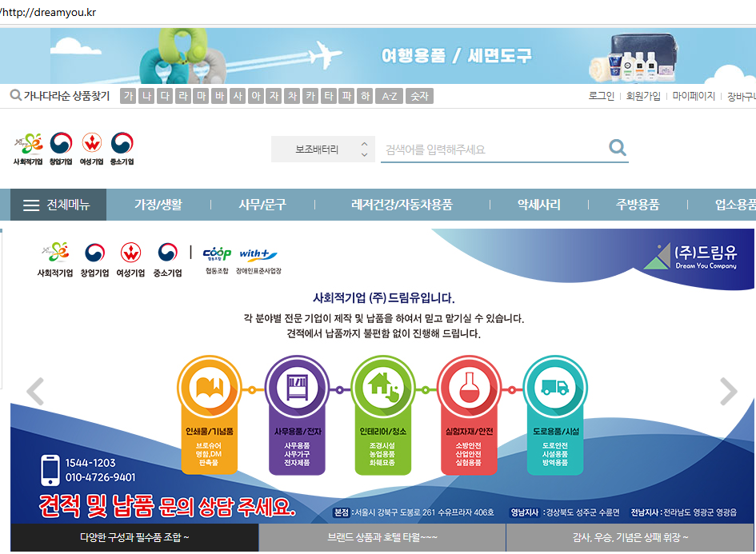The image size is (756, 554).
Task: Open the hamburger 전체메뉴 menu
Action: tap(56, 205)
